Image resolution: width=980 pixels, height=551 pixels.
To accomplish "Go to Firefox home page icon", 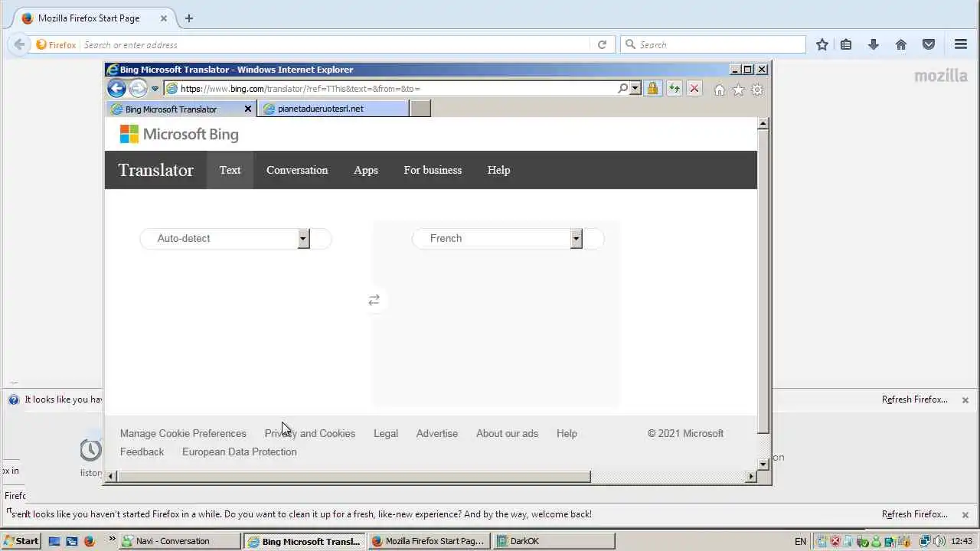I will 901,44.
